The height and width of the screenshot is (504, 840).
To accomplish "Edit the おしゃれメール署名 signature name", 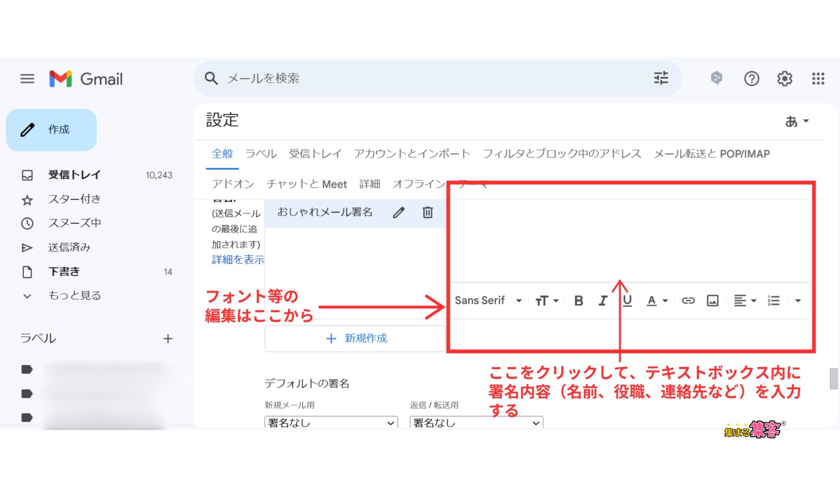I will point(399,212).
